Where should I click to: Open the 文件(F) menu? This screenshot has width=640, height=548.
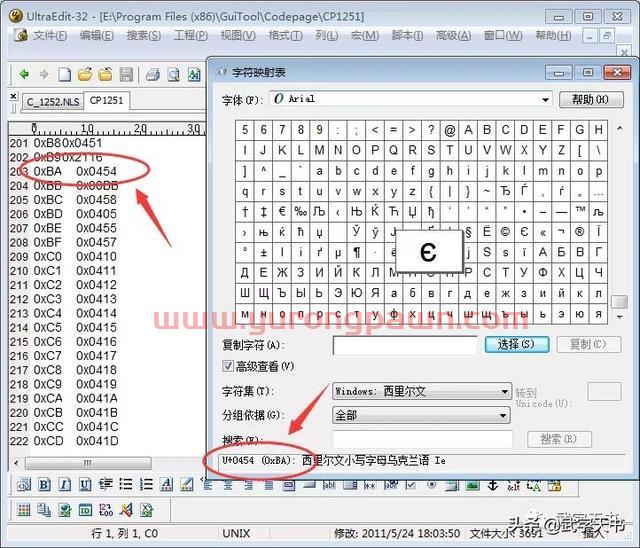[x=50, y=35]
